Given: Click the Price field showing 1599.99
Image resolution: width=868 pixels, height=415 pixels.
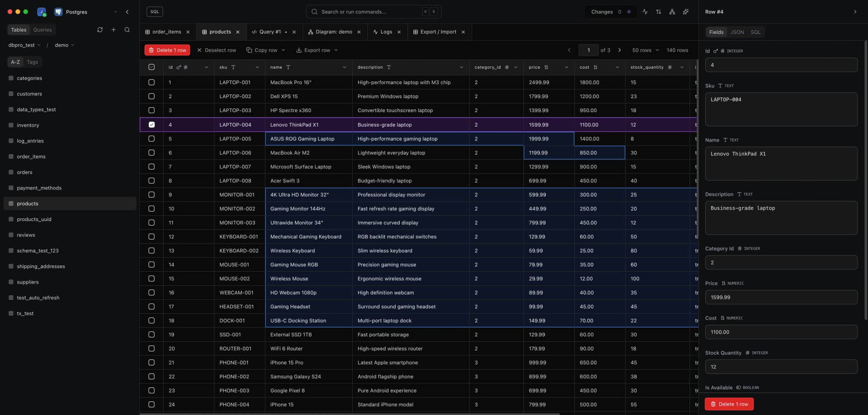Looking at the screenshot, I should click(781, 297).
